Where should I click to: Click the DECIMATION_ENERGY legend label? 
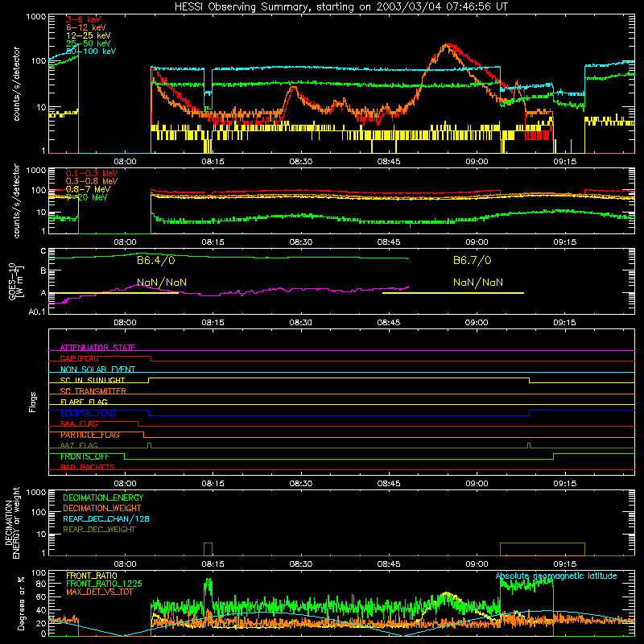click(x=103, y=497)
